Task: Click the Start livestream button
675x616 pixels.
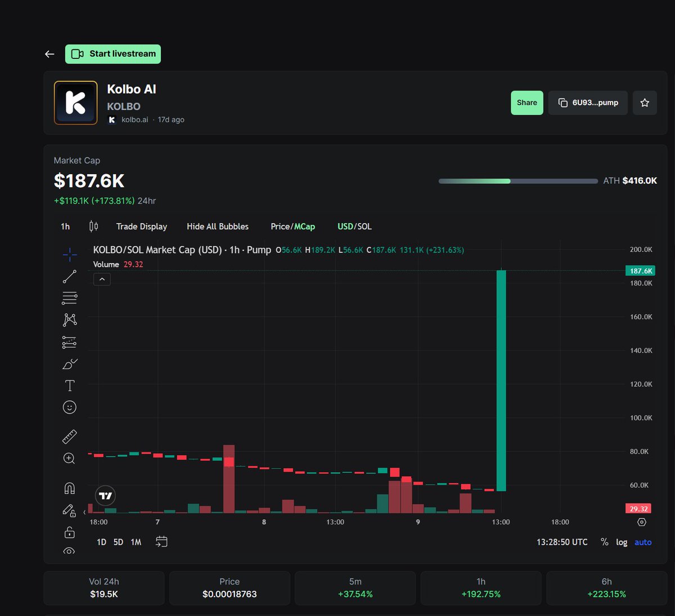Action: (x=112, y=53)
